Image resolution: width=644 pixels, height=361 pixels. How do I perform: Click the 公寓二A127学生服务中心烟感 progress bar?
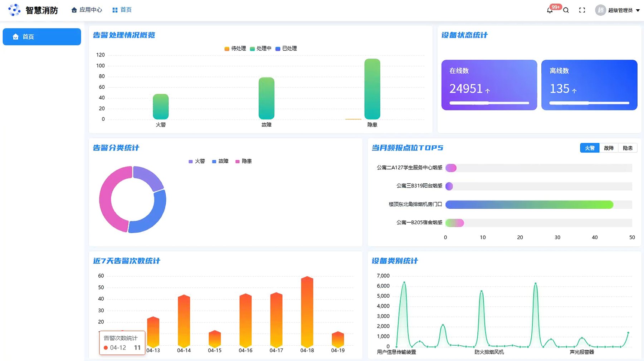pos(451,168)
